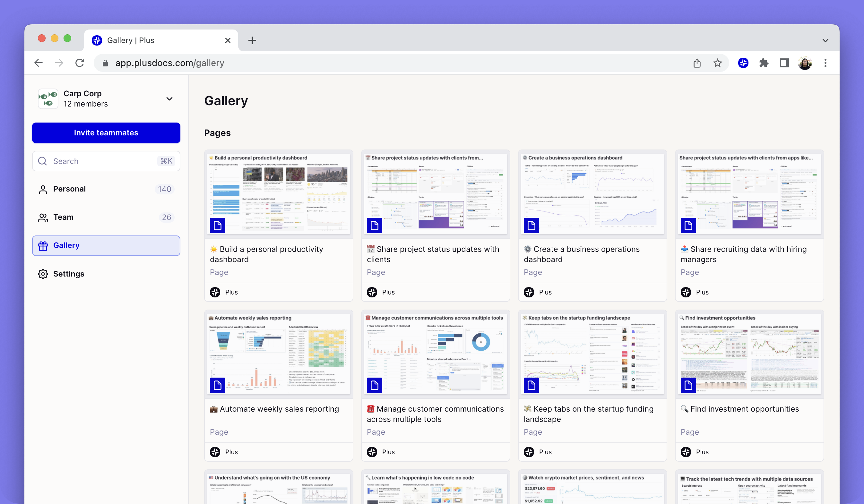This screenshot has height=504, width=864.
Task: Click Plus author on business operations card
Action: (538, 292)
